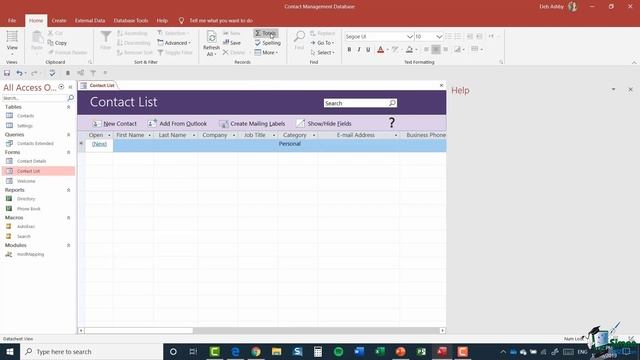Open the (New) record link
Viewport: 640px width, 360px height.
coord(99,144)
